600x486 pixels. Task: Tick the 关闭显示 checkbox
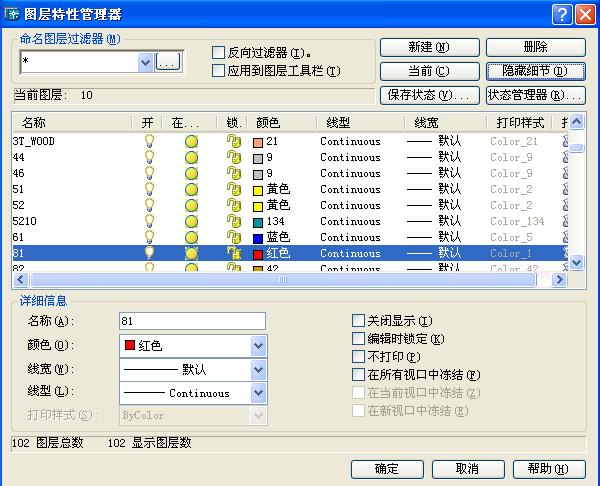click(x=358, y=321)
